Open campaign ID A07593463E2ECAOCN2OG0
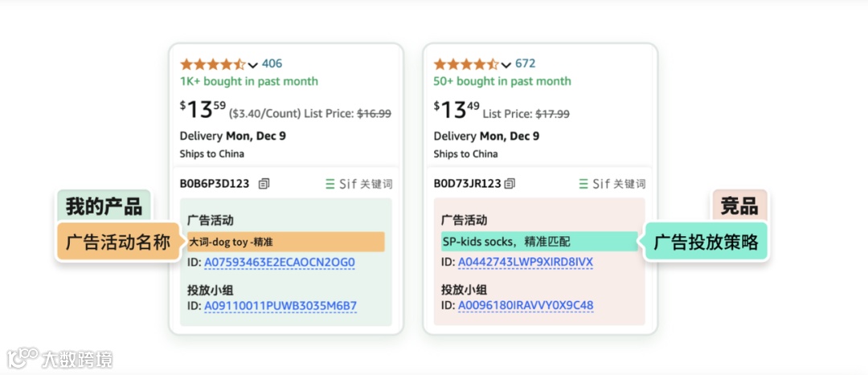 [x=279, y=263]
